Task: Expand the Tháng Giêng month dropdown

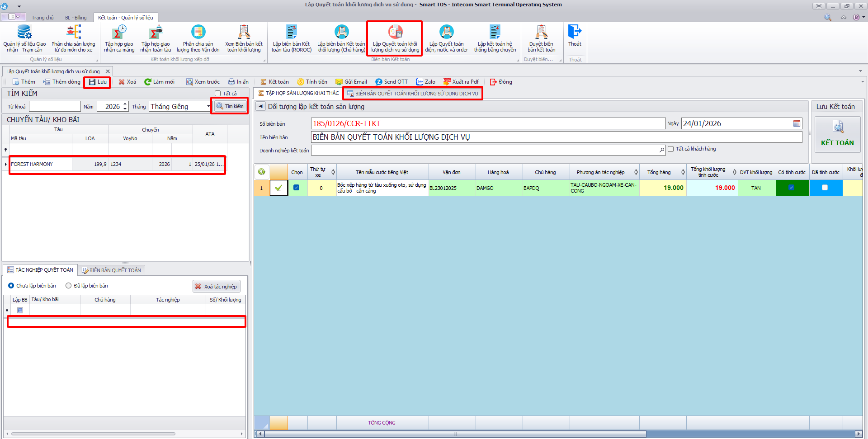Action: pos(208,107)
